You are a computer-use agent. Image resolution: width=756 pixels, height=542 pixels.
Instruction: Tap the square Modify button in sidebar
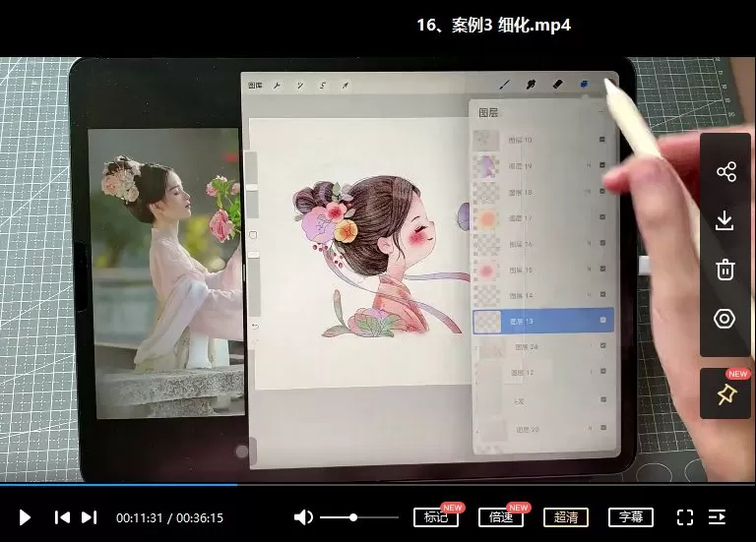pos(253,235)
